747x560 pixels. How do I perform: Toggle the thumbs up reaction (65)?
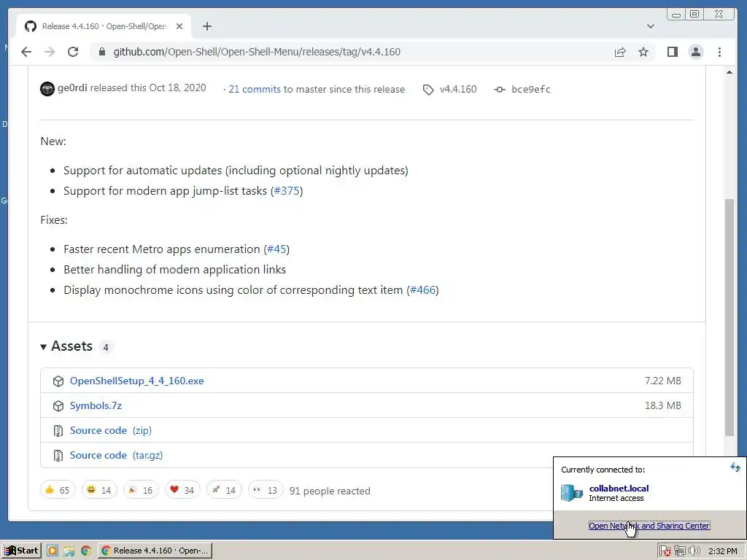[58, 490]
